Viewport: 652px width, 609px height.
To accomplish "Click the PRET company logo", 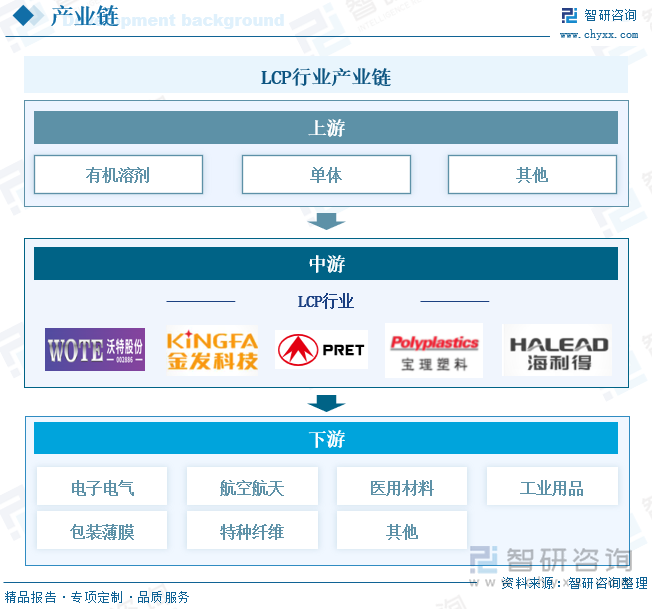I will 321,350.
